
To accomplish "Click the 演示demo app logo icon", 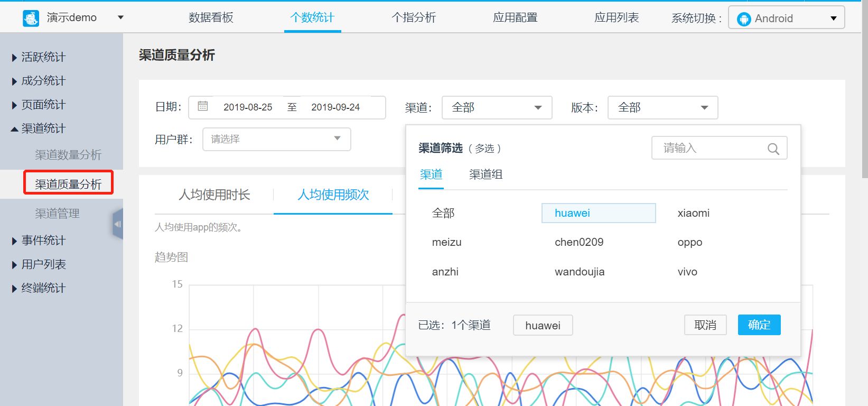I will [31, 18].
